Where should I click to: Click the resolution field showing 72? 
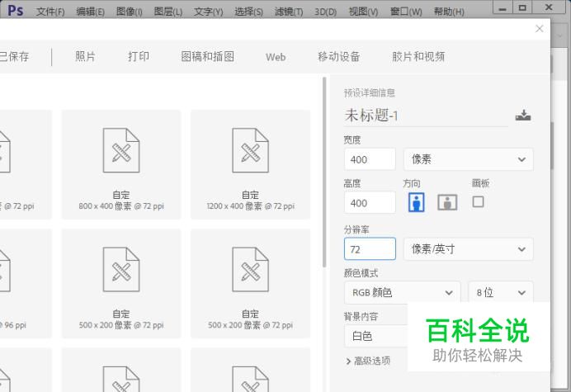pyautogui.click(x=370, y=249)
